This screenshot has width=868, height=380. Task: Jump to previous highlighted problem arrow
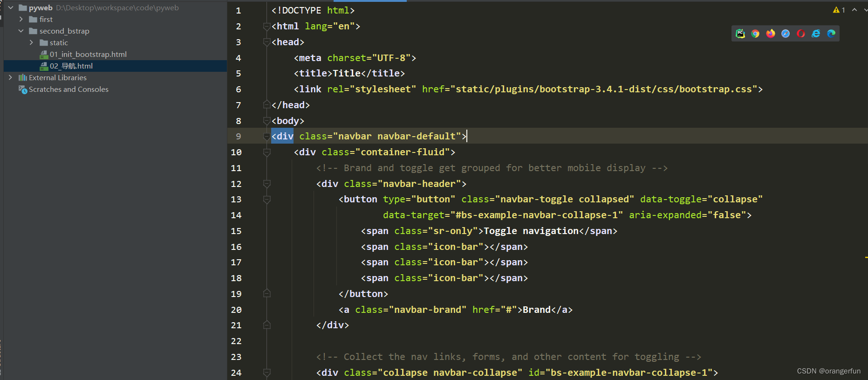(854, 10)
